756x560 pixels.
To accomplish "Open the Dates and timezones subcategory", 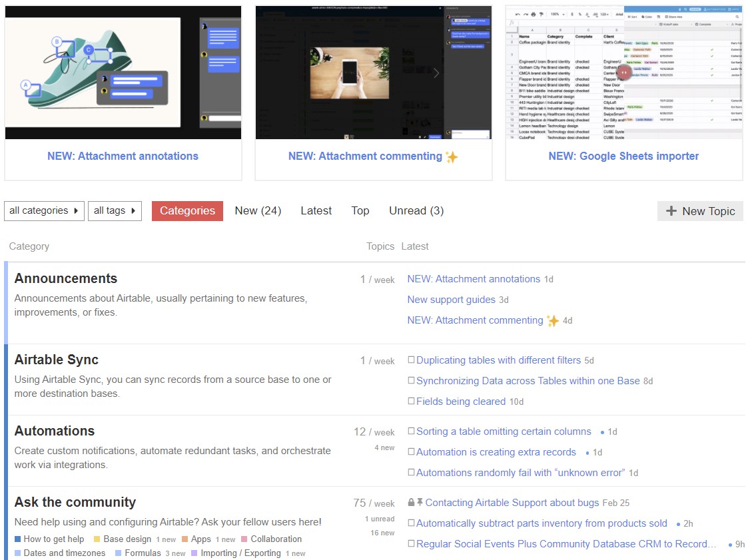I will pyautogui.click(x=65, y=553).
